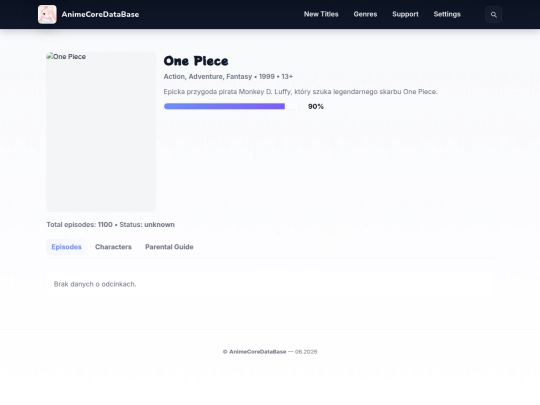Click the 'Total episodes: 1100' text
Image resolution: width=540 pixels, height=405 pixels.
(80, 225)
